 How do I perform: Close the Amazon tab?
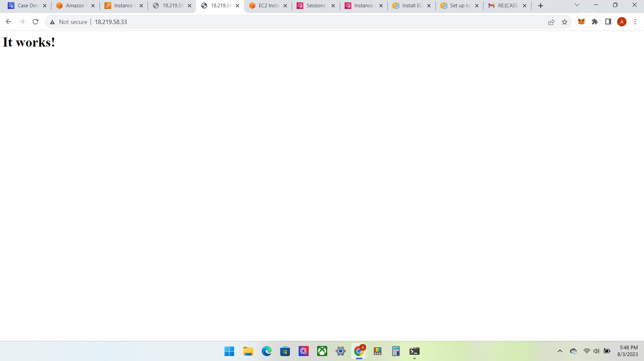pyautogui.click(x=93, y=6)
